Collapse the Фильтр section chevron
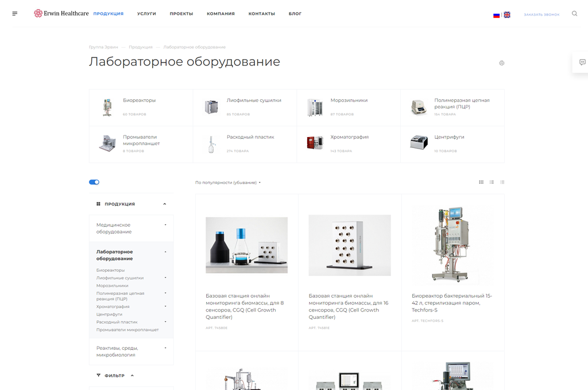Screen dimensions: 588x390 click(133, 376)
